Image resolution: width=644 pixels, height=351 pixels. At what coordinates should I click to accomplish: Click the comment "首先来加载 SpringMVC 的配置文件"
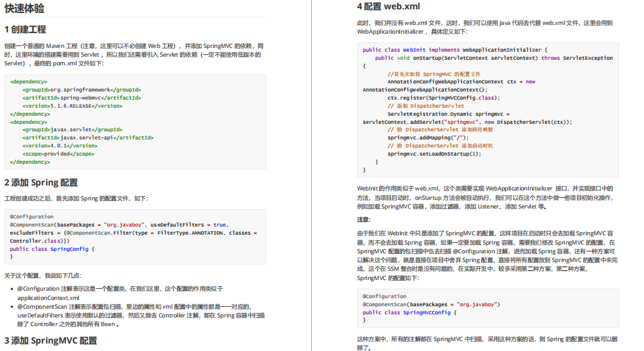click(x=434, y=74)
